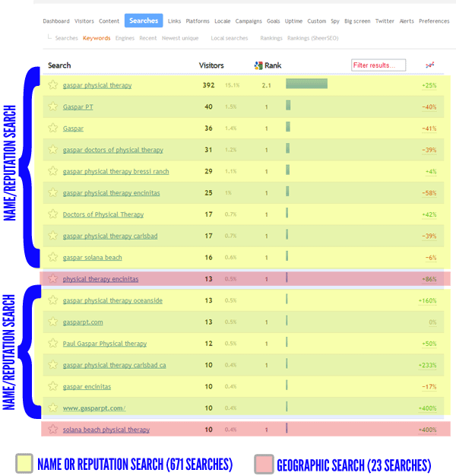Viewport: 456px width, 476px height.
Task: Star 'solana beach physical therapy' row
Action: coord(52,430)
